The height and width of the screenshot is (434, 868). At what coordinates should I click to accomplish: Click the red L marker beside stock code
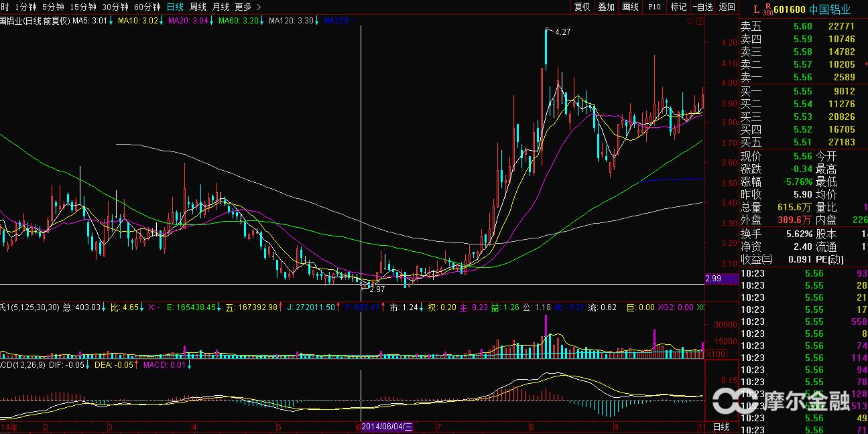tap(756, 9)
